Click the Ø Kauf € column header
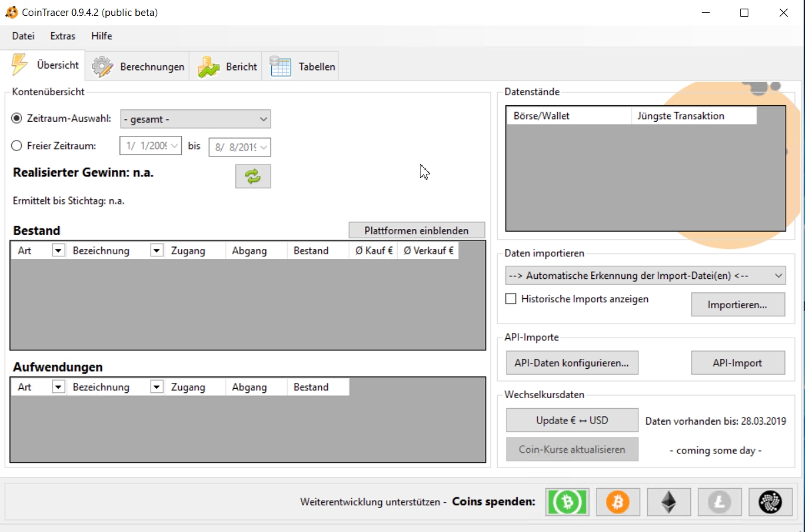This screenshot has width=805, height=532. pos(373,250)
